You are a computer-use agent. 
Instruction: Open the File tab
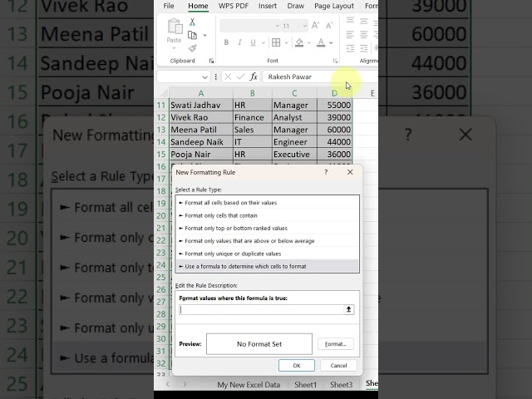coord(169,6)
